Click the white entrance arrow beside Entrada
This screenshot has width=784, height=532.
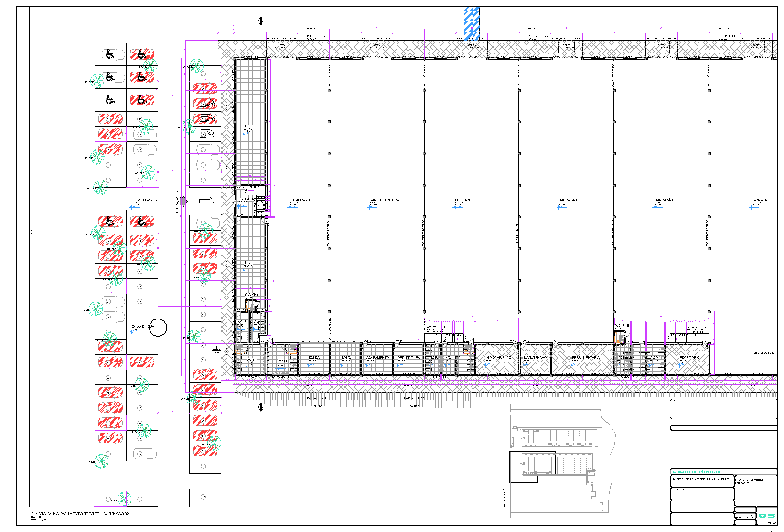coord(207,202)
